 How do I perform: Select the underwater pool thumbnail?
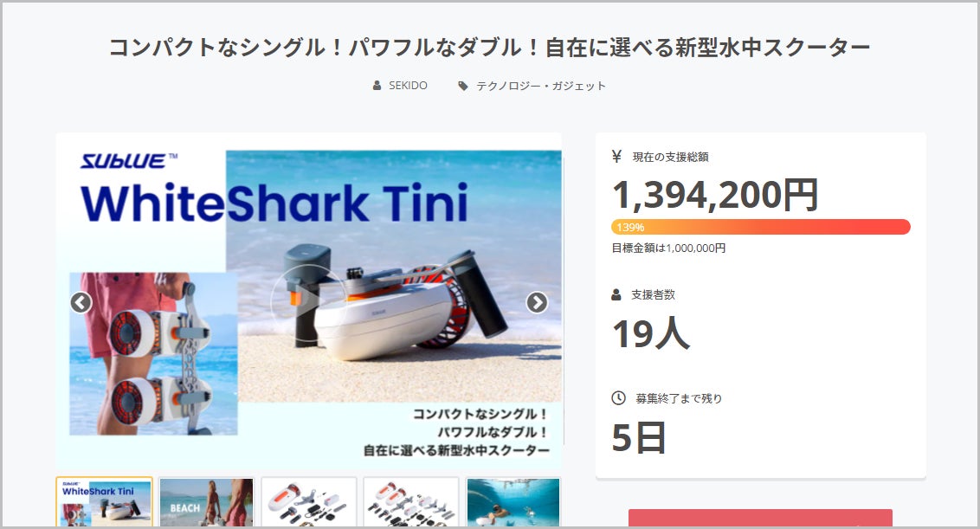click(513, 502)
